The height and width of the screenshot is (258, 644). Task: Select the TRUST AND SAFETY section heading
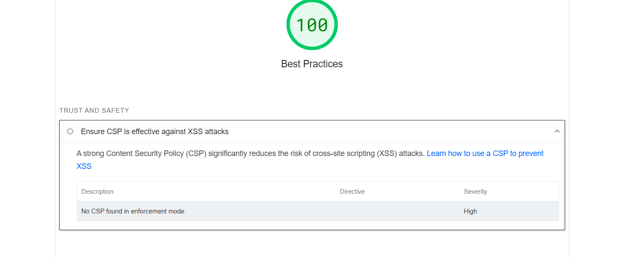[94, 110]
